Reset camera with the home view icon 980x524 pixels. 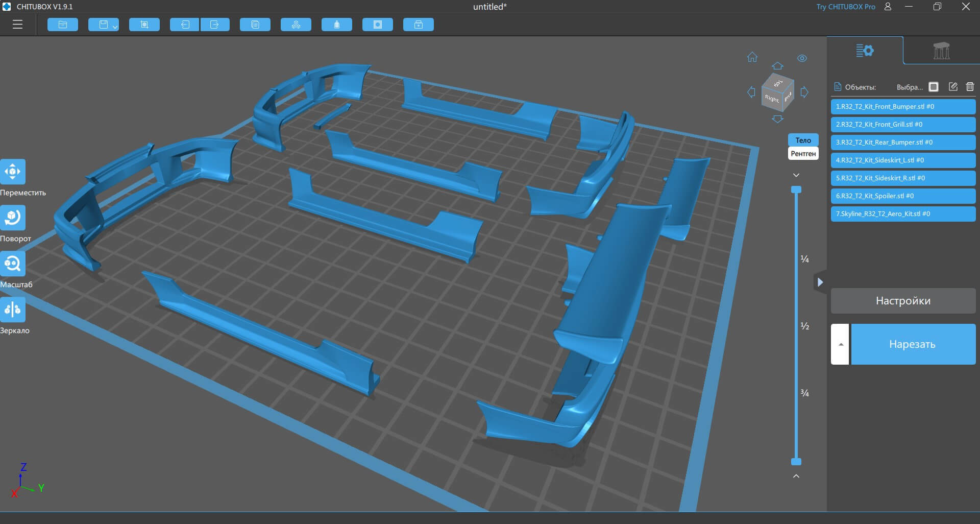click(x=752, y=57)
